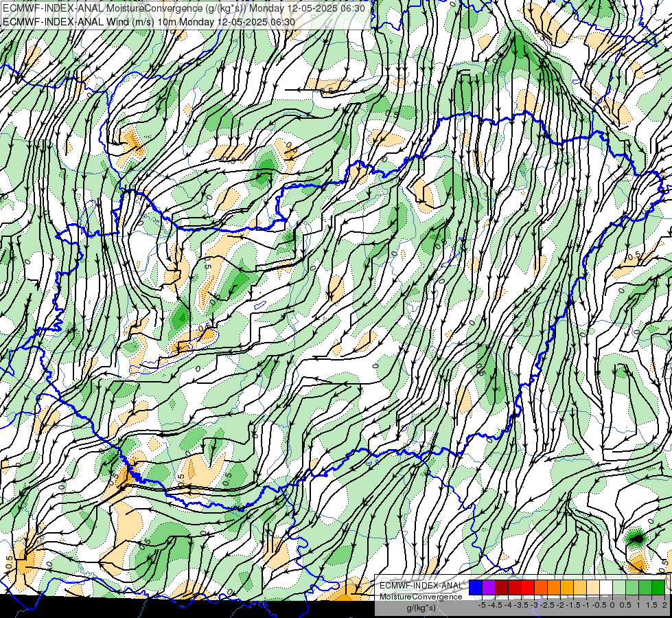Image resolution: width=672 pixels, height=618 pixels.
Task: Click the light green swatch between 0.5 and 1
Action: click(x=632, y=588)
